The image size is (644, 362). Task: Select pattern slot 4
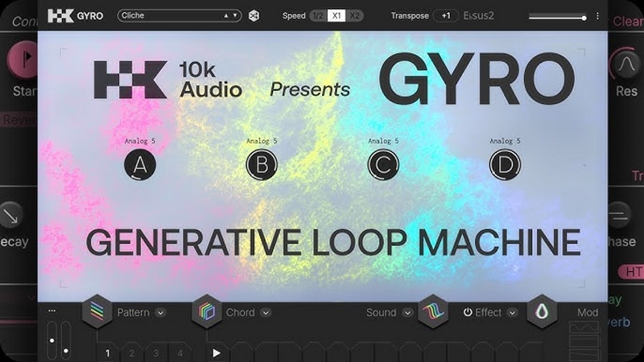click(180, 353)
